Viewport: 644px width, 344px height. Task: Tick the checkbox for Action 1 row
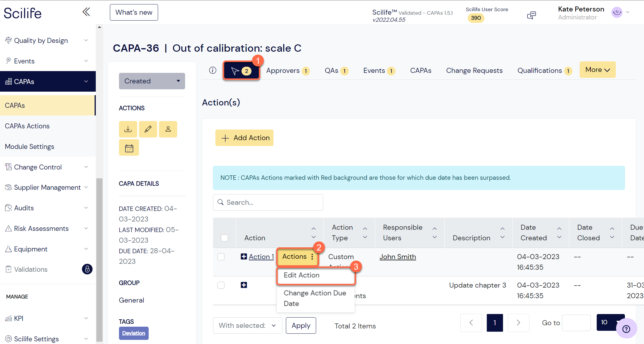pyautogui.click(x=221, y=256)
